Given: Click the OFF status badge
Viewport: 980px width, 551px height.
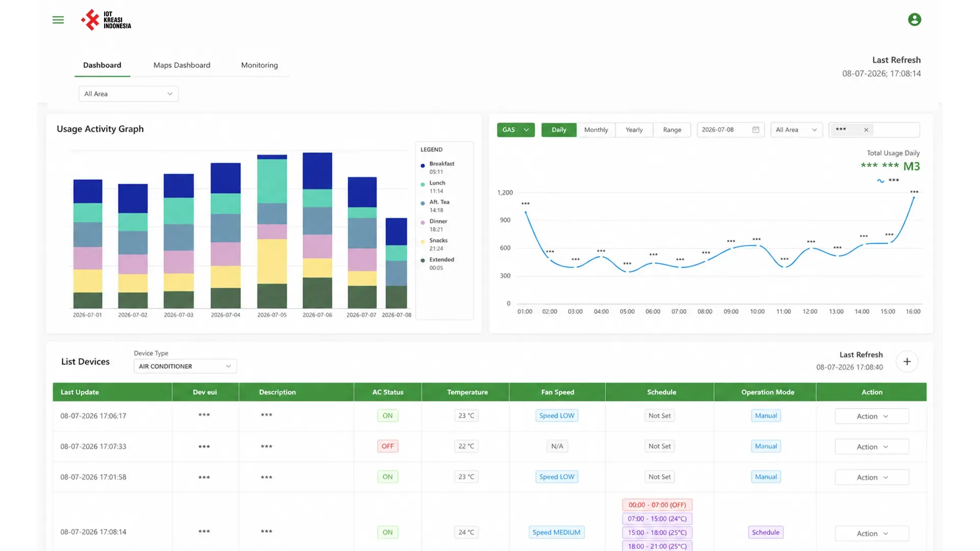Looking at the screenshot, I should pyautogui.click(x=387, y=446).
